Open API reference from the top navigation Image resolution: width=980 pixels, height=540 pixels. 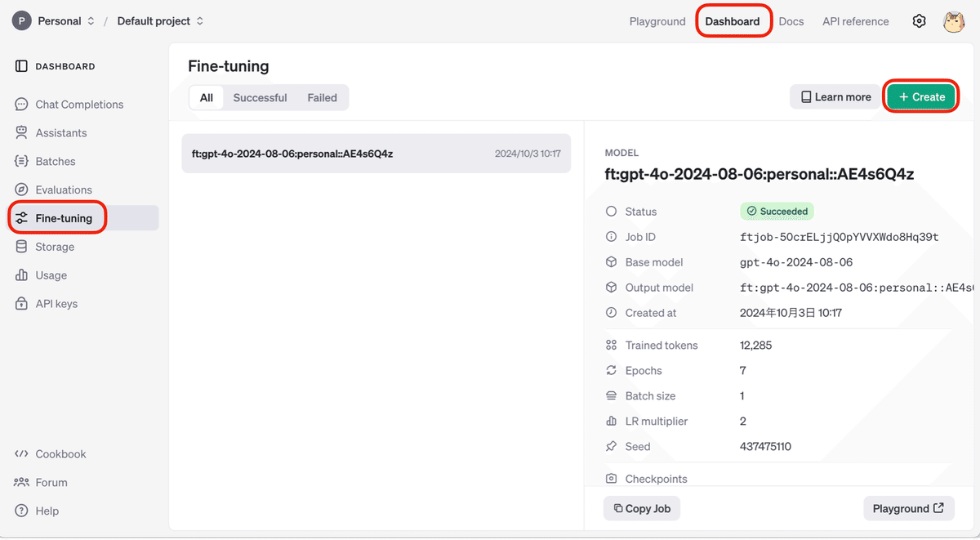pyautogui.click(x=855, y=21)
